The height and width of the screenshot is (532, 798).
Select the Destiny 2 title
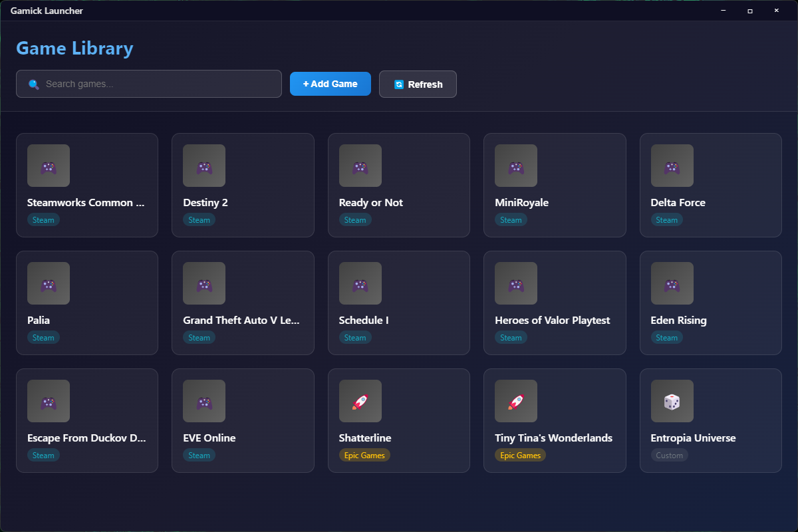[x=205, y=203]
